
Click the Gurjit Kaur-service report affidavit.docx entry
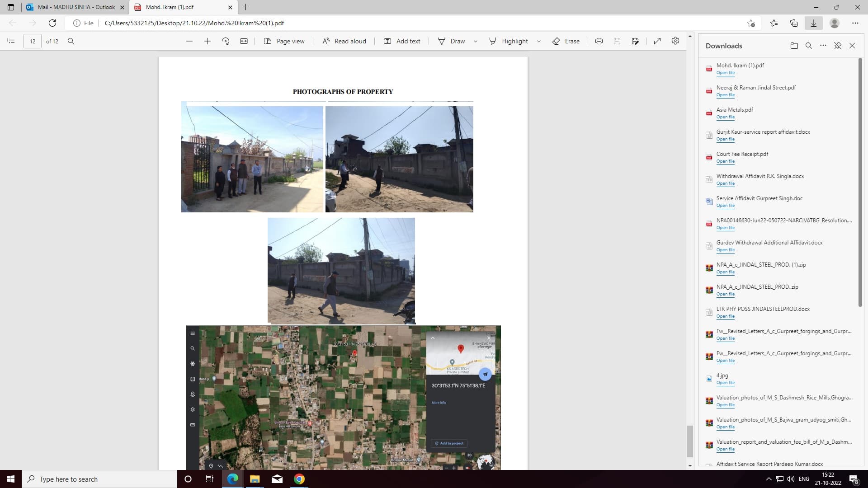(x=778, y=135)
